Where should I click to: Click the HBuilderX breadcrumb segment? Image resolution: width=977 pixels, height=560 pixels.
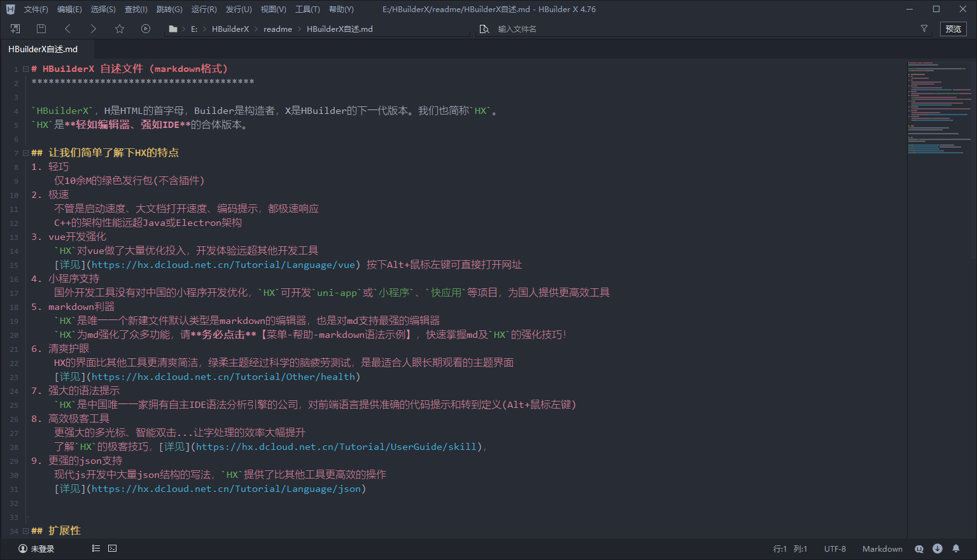[230, 29]
